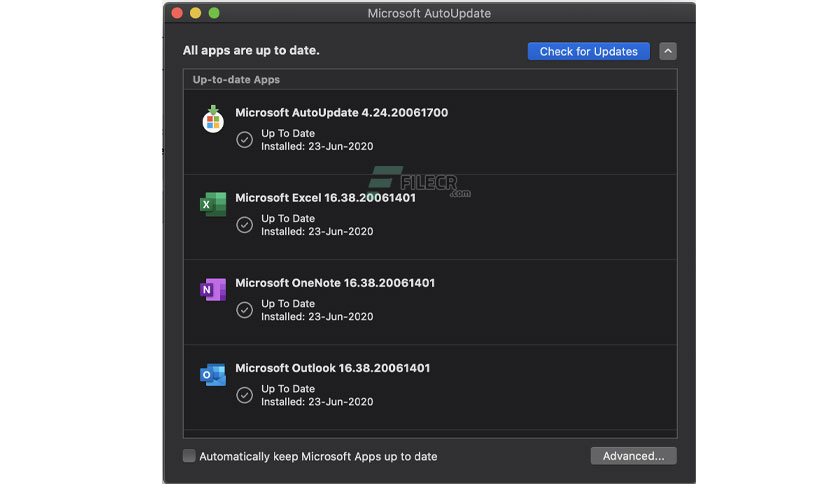The height and width of the screenshot is (484, 836).
Task: Click the checkmark under Microsoft Excel
Action: [244, 225]
